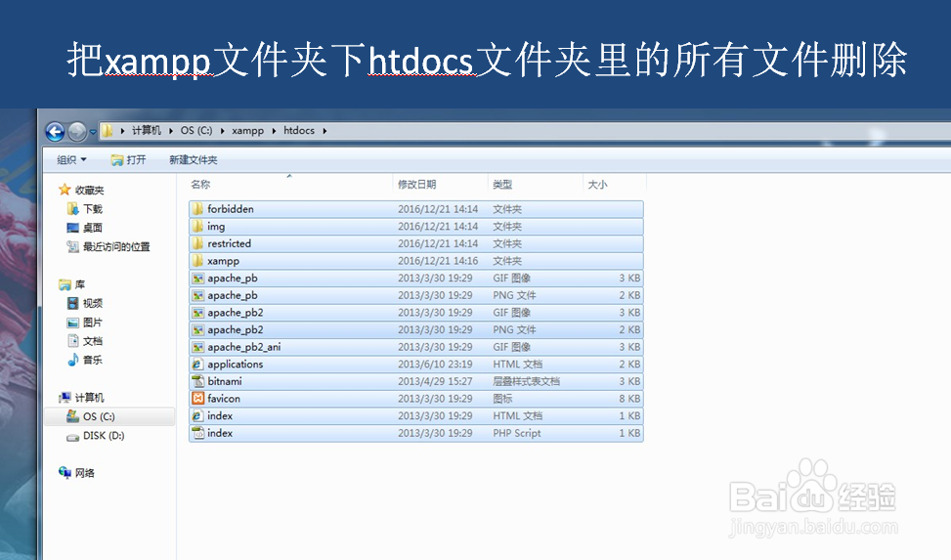Expand the arrow after xampp breadcrumb
The image size is (951, 560).
pos(274,131)
